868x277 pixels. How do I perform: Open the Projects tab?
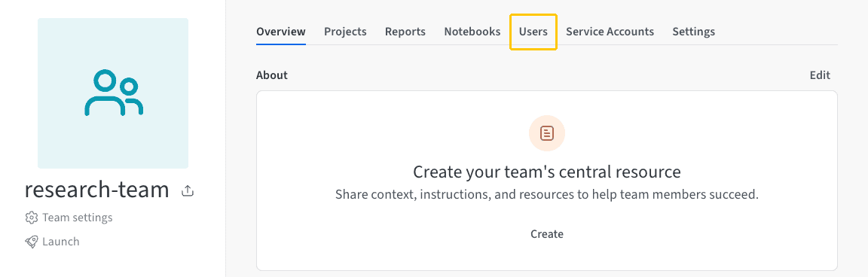pyautogui.click(x=345, y=32)
